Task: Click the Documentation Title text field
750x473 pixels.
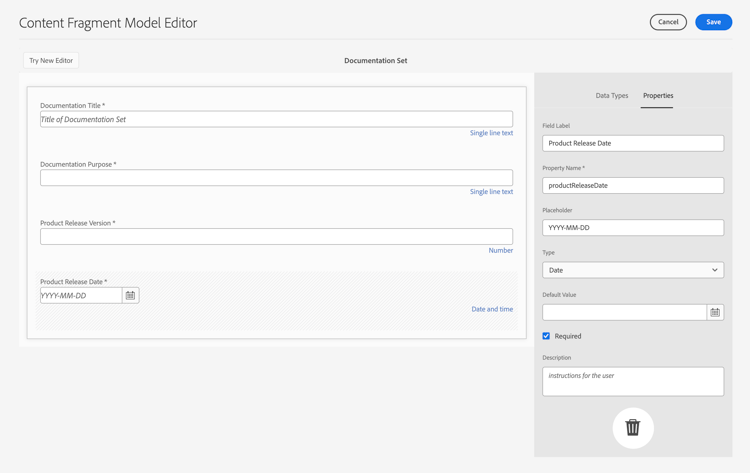Action: (x=276, y=119)
